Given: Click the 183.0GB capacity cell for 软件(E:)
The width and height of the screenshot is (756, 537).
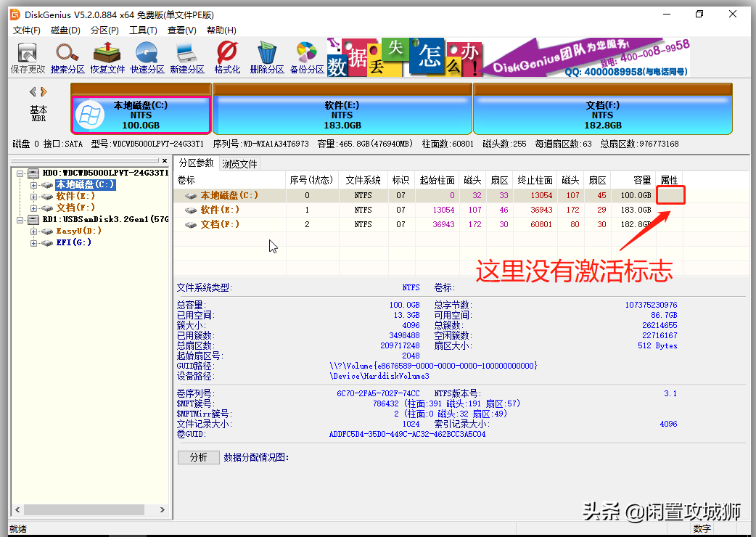Looking at the screenshot, I should click(633, 210).
